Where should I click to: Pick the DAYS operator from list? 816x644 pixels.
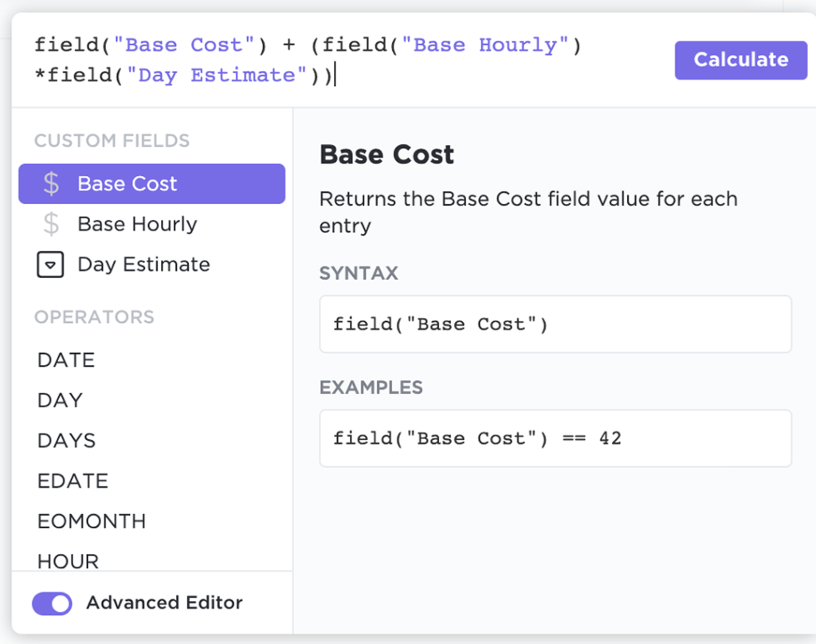tap(66, 441)
